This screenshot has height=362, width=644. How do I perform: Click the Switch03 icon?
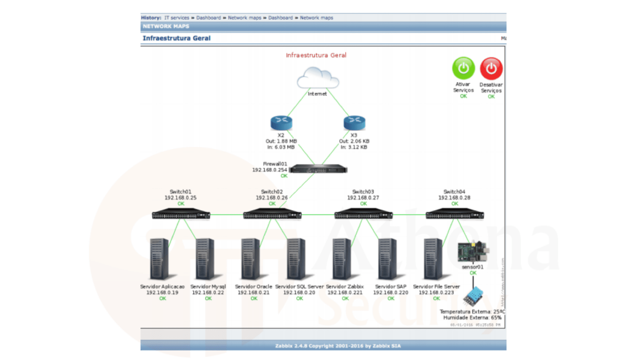pyautogui.click(x=363, y=215)
